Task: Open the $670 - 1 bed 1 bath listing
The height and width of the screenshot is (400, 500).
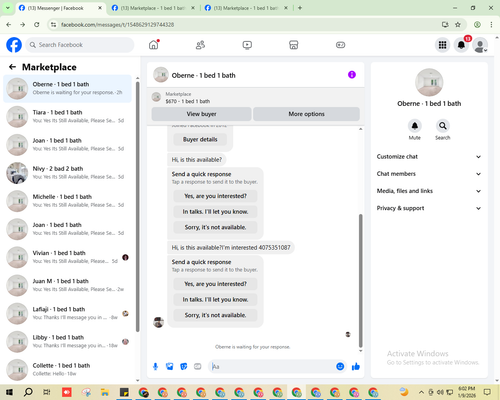Action: coord(188,101)
